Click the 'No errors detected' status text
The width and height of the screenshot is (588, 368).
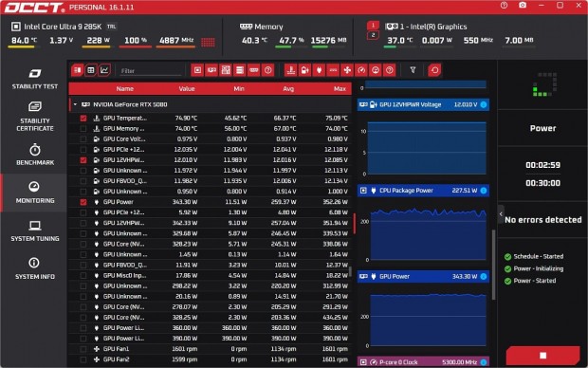pos(543,220)
